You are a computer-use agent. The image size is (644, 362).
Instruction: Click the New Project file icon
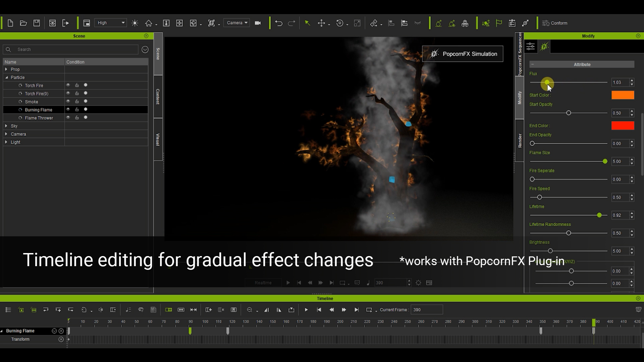(10, 23)
